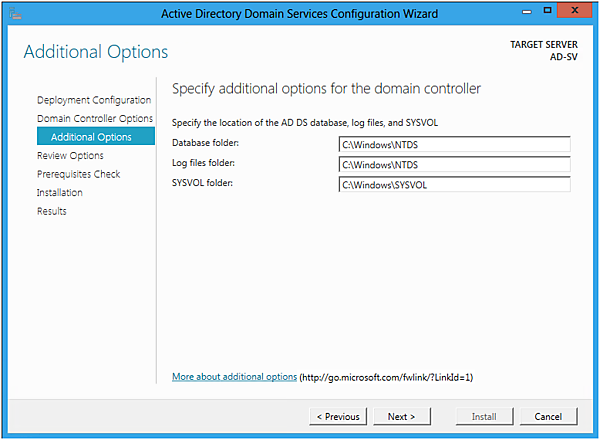Focus the Log files folder field
This screenshot has height=440, width=600.
point(454,164)
